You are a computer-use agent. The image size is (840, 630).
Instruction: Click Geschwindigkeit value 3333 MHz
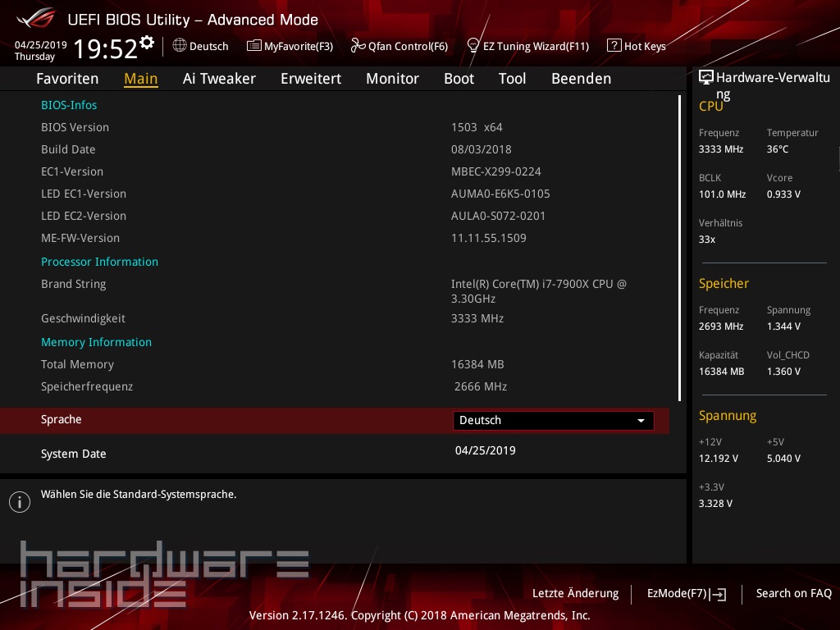click(477, 318)
